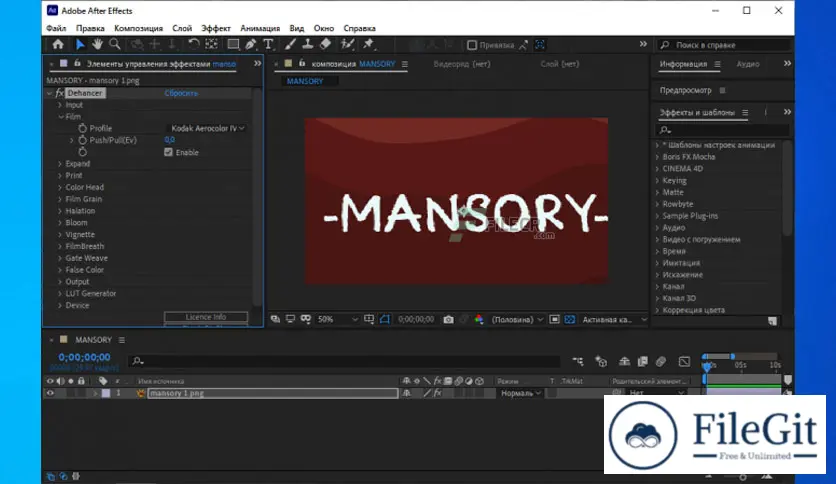
Task: Click the region of interest icon in viewer
Action: click(x=554, y=319)
